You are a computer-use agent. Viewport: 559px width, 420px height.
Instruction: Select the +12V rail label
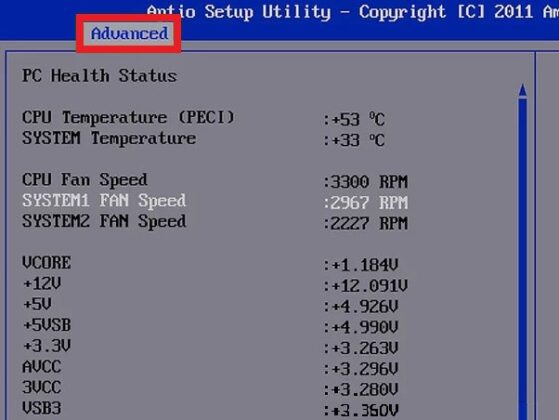tap(42, 284)
